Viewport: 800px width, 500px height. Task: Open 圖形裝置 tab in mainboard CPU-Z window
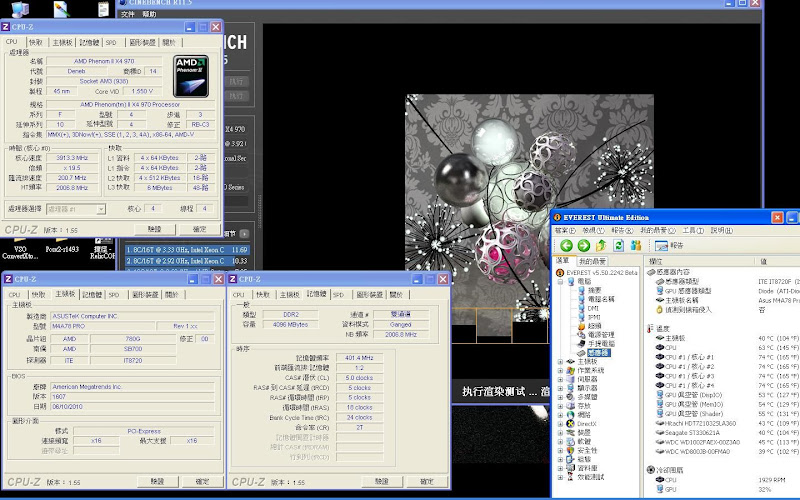145,295
